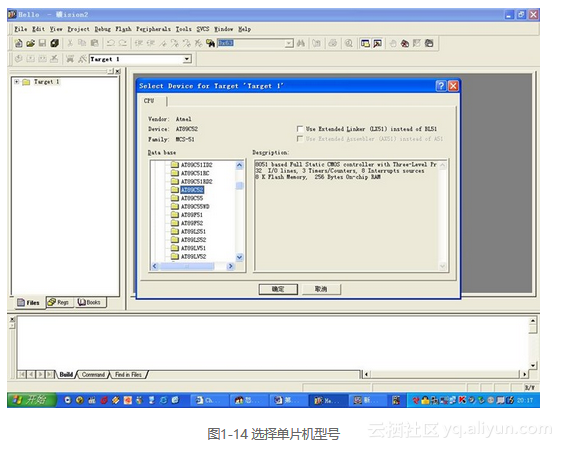Open the Target 1 combo dropdown
The height and width of the screenshot is (449, 563).
[187, 59]
